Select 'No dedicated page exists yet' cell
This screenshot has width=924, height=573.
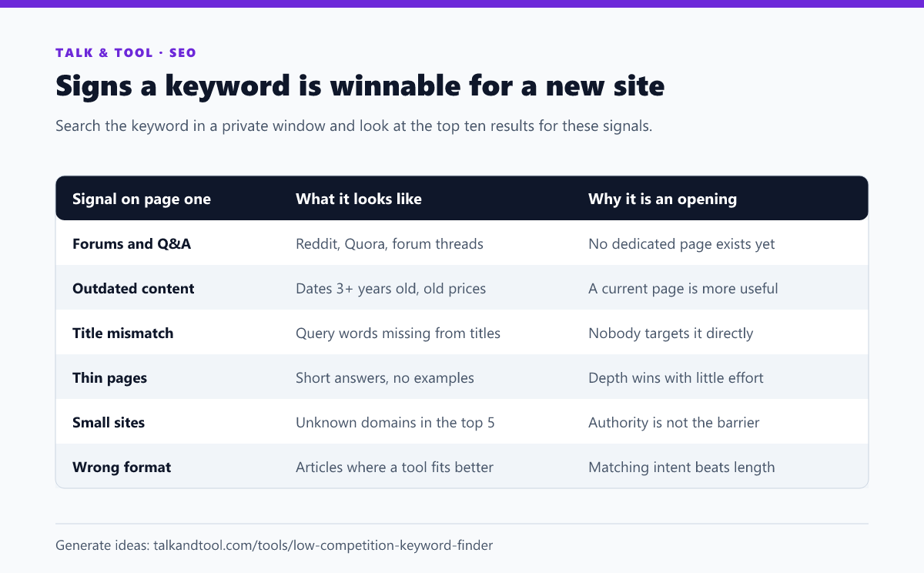tap(681, 243)
